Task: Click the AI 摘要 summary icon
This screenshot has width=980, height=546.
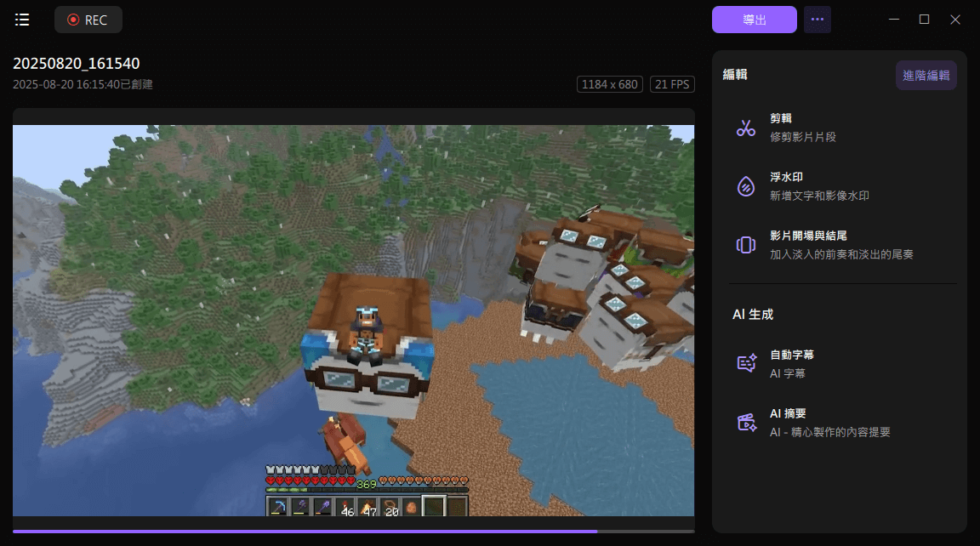Action: (x=747, y=423)
